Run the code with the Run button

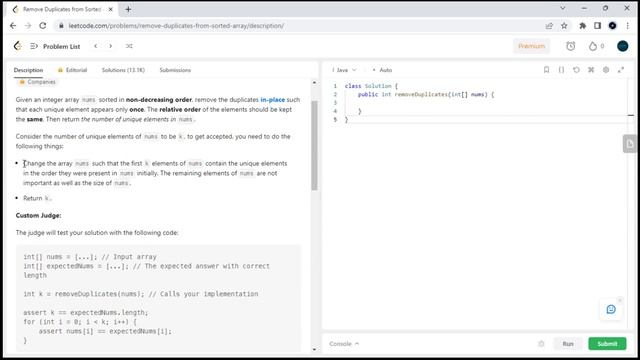[x=568, y=344]
